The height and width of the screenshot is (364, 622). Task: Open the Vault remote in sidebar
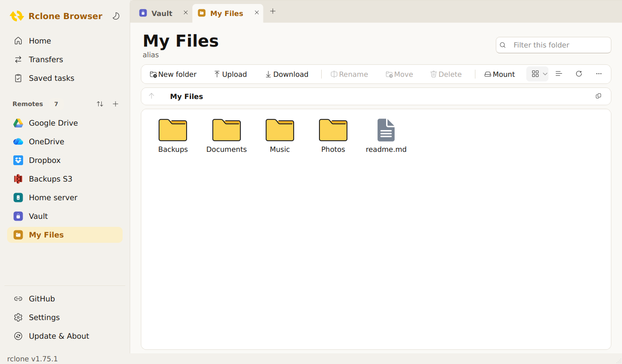[x=65, y=216]
